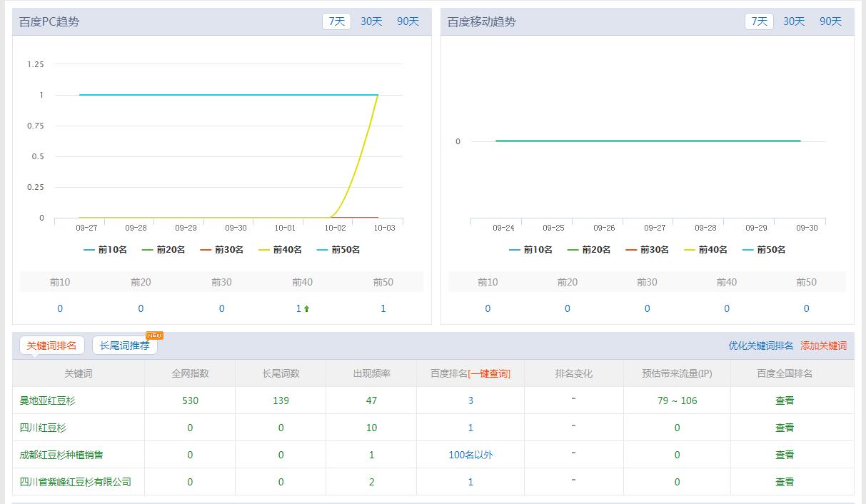866x504 pixels.
Task: Click 查看 for 成都红豆杉种植销售 row
Action: [x=785, y=455]
